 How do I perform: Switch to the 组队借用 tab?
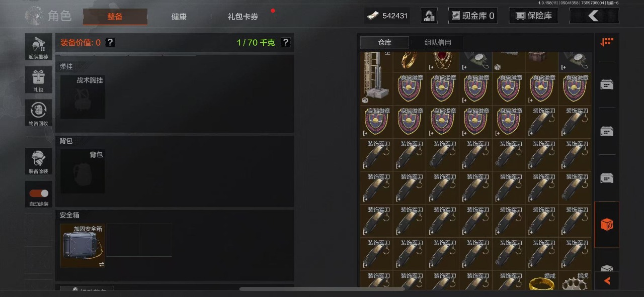click(438, 43)
